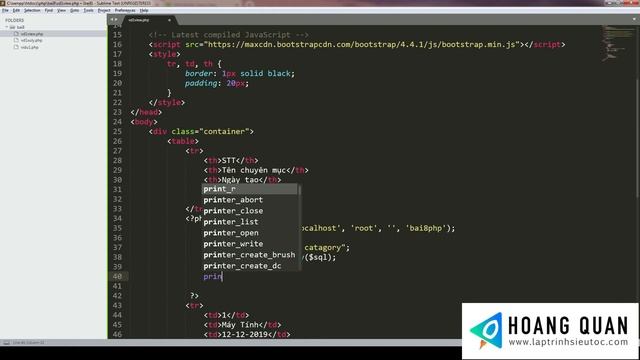Click the previous tab arrow
Viewport: 640px width, 360px height.
point(112,20)
